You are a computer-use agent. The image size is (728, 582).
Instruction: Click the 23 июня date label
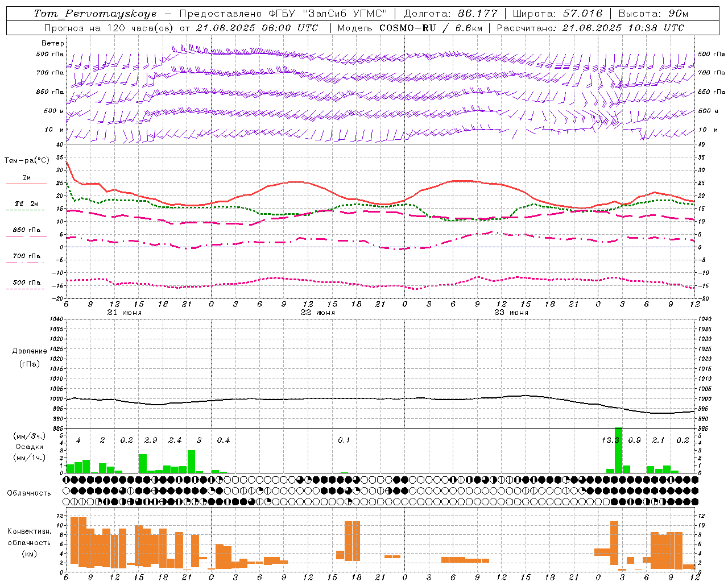click(x=511, y=313)
